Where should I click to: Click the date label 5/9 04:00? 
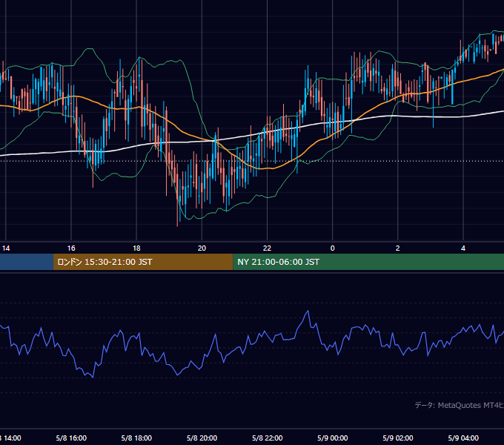coord(463,438)
